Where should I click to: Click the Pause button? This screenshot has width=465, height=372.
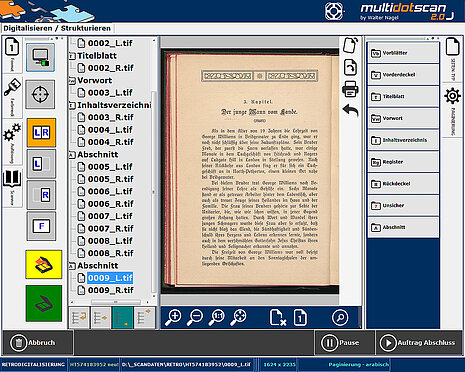click(340, 343)
